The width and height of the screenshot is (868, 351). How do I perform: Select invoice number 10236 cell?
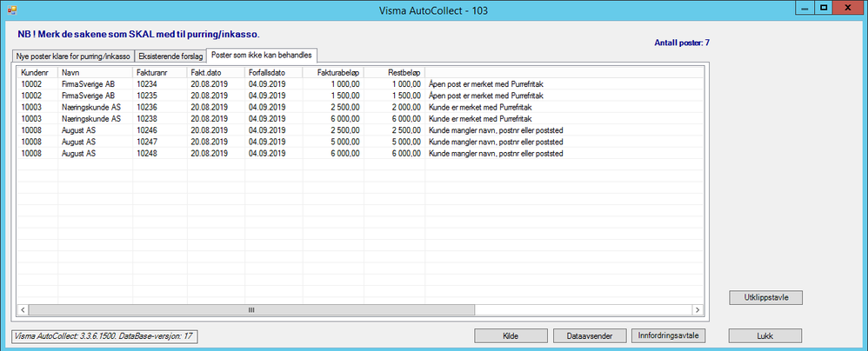pos(147,107)
